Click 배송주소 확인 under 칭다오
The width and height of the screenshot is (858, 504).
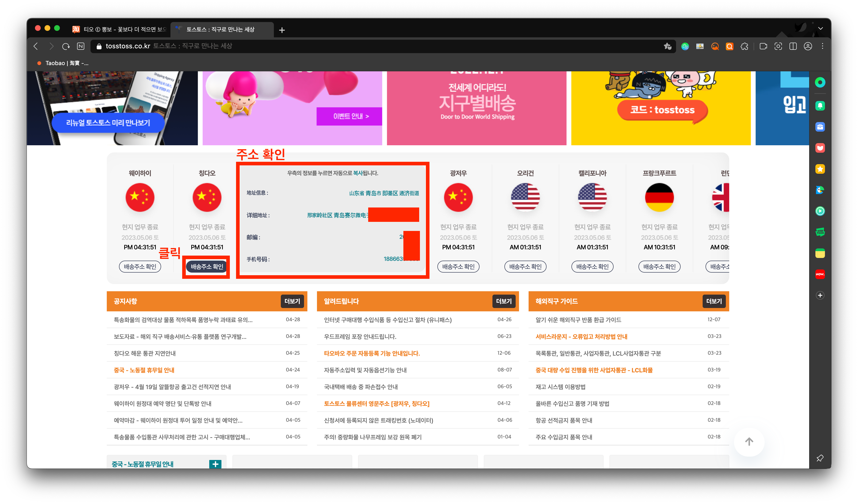point(206,267)
